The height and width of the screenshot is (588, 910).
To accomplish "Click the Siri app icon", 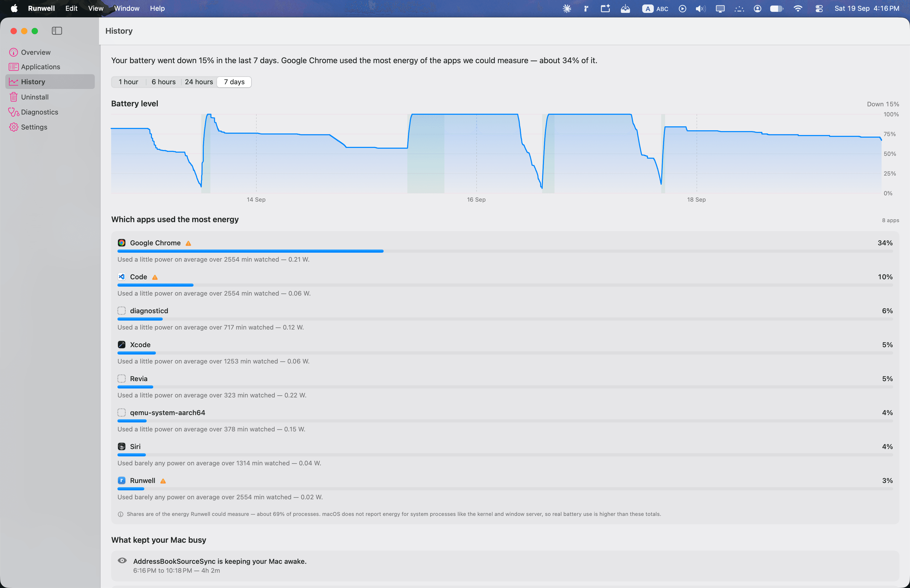I will pyautogui.click(x=121, y=447).
